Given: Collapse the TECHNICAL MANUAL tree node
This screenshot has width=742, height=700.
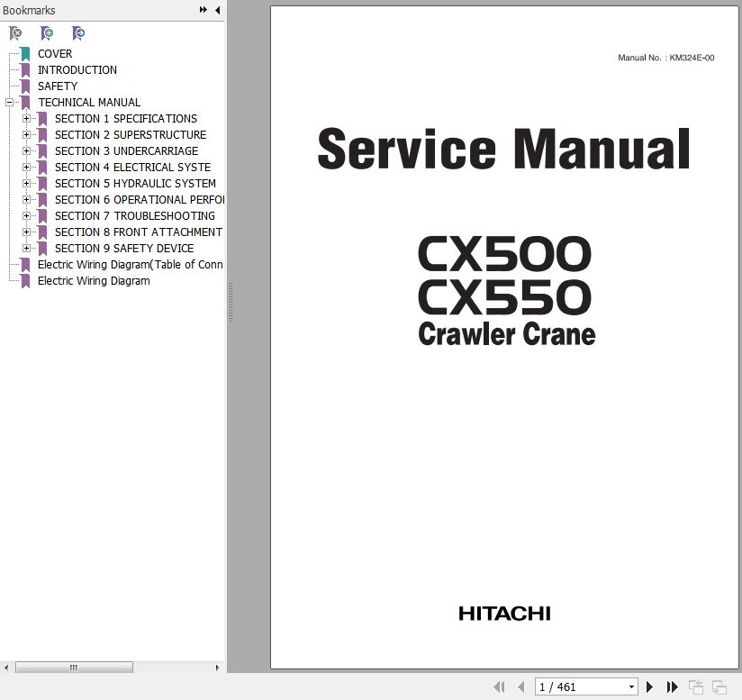Looking at the screenshot, I should point(9,102).
